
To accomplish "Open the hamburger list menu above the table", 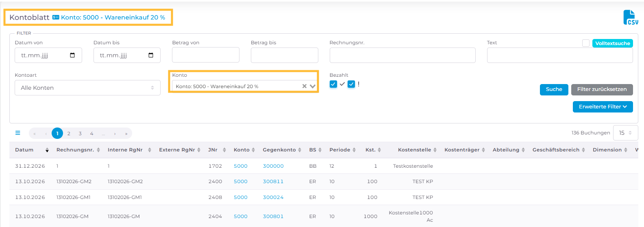I will 18,133.
